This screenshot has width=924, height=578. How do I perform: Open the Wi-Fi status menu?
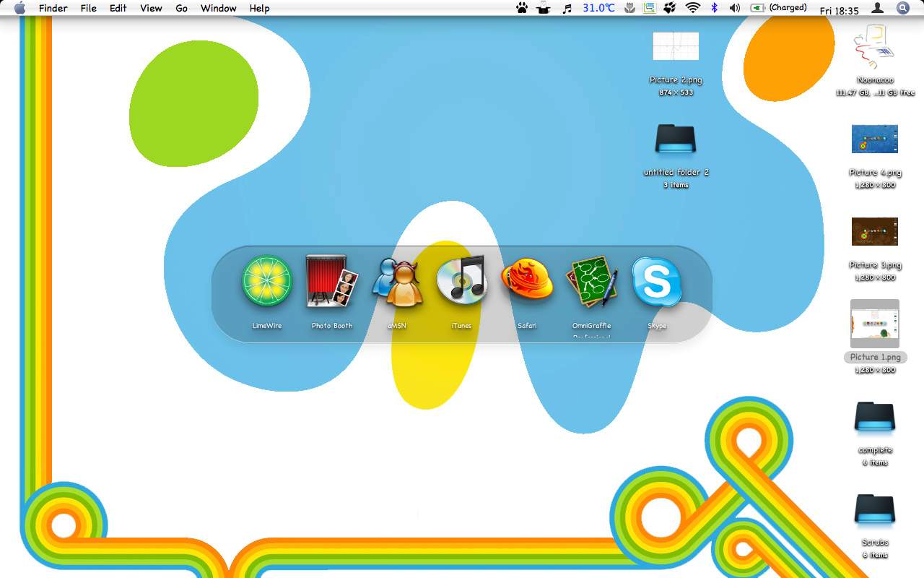click(x=693, y=8)
